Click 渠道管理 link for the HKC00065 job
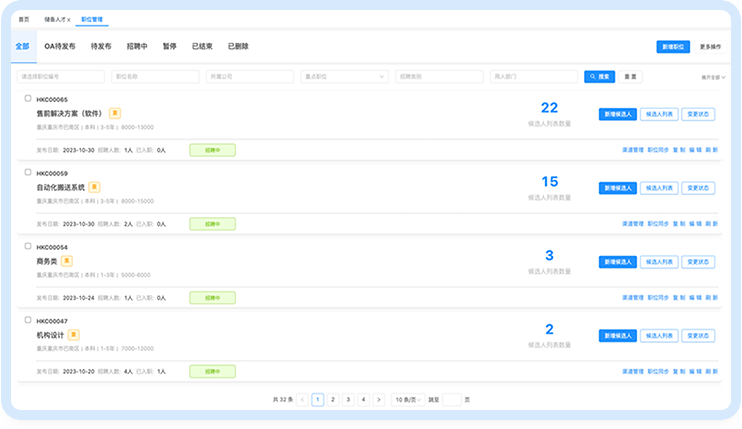Screen dimensions: 742x429 pos(630,150)
